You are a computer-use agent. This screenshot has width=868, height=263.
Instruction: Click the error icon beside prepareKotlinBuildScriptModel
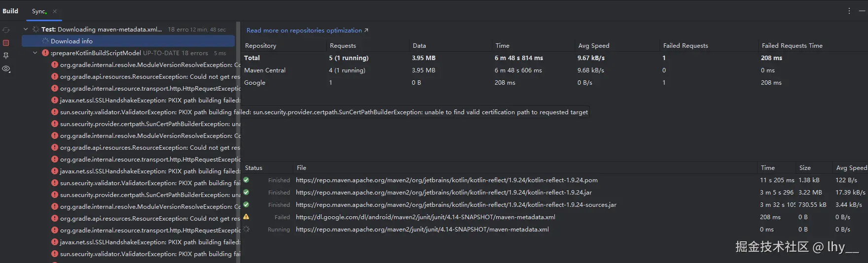pyautogui.click(x=45, y=53)
